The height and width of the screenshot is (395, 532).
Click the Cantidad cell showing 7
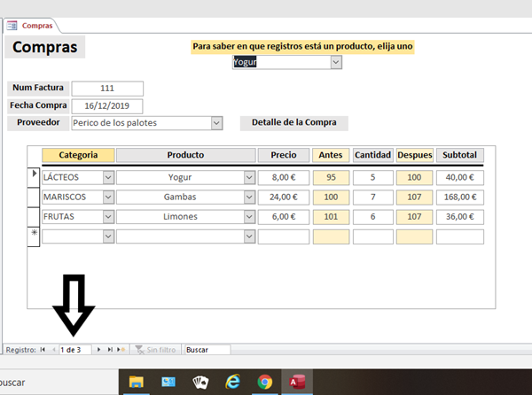373,197
